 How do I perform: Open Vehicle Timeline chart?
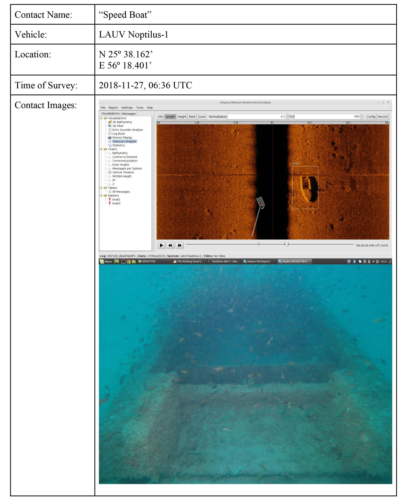tap(123, 172)
